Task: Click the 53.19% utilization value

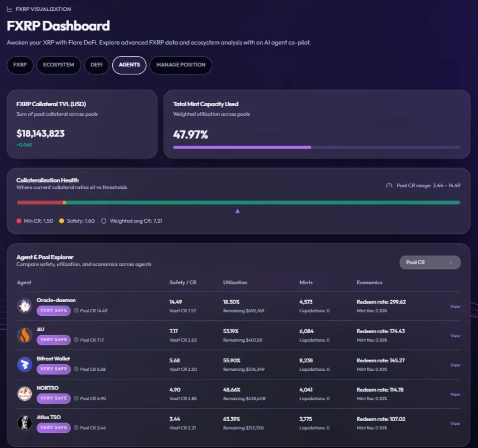Action: click(x=231, y=331)
